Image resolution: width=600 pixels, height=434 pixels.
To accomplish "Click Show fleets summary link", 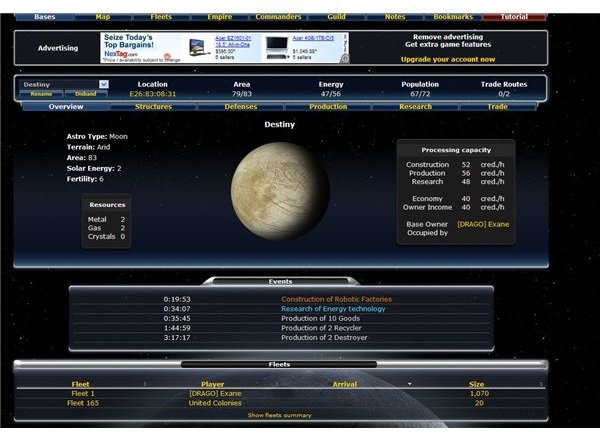I will [280, 415].
